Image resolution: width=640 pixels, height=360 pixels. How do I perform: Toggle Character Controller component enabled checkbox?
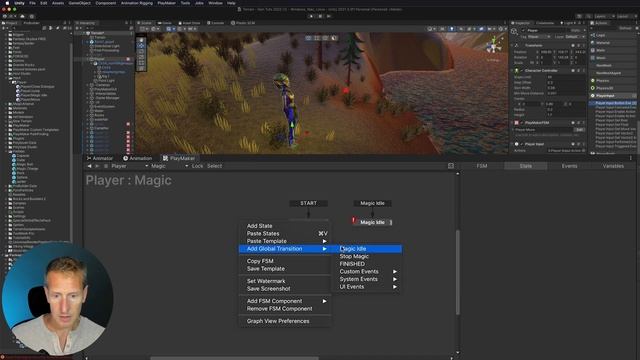[522, 71]
